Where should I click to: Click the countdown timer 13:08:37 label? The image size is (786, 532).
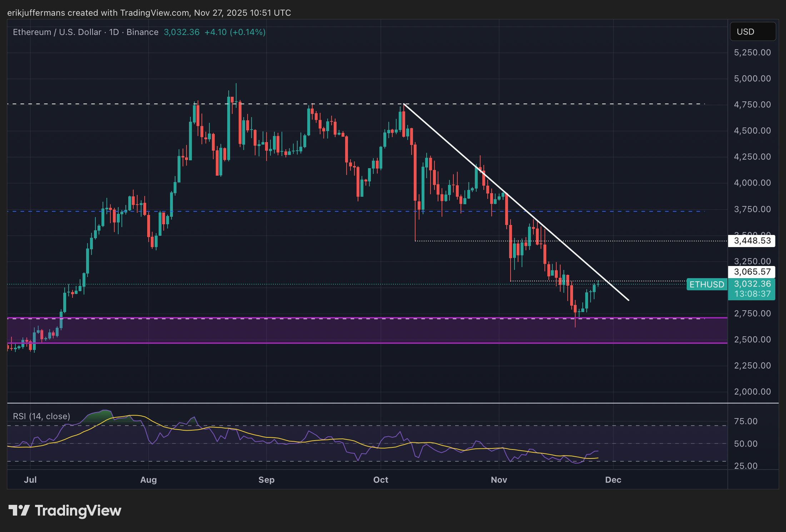pos(752,294)
